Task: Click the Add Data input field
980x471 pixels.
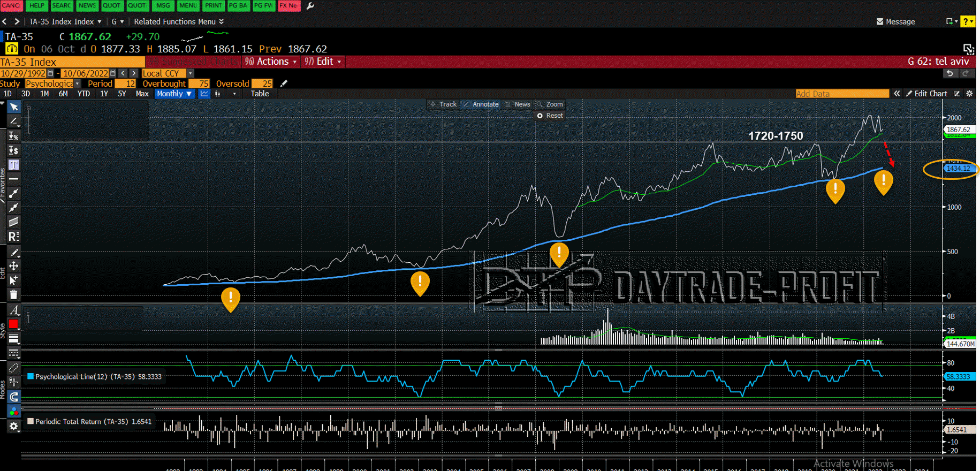Action: tap(842, 94)
